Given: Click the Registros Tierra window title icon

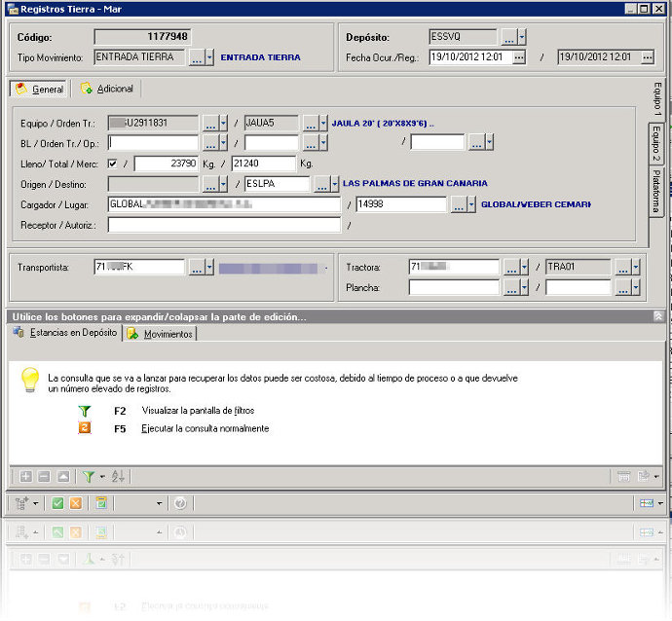Looking at the screenshot, I should 13,9.
